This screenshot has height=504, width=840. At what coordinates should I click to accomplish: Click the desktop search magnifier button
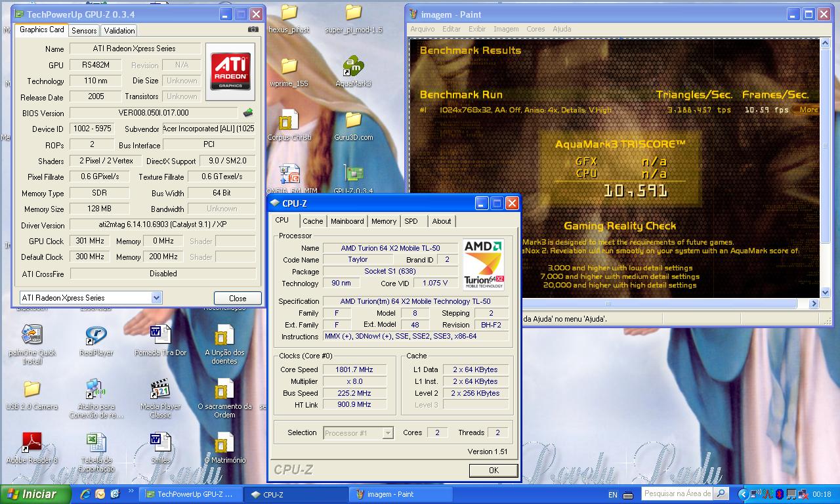(x=721, y=493)
